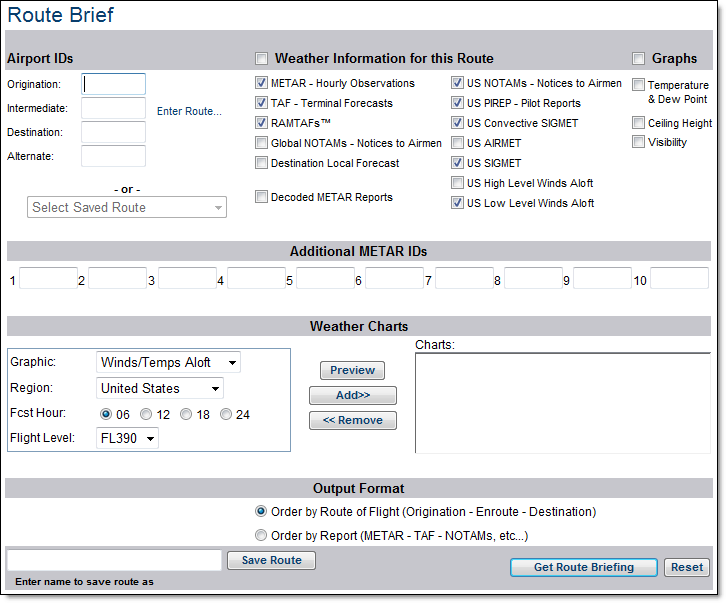Toggle the Temperature & Dew Point graph checkbox

639,86
